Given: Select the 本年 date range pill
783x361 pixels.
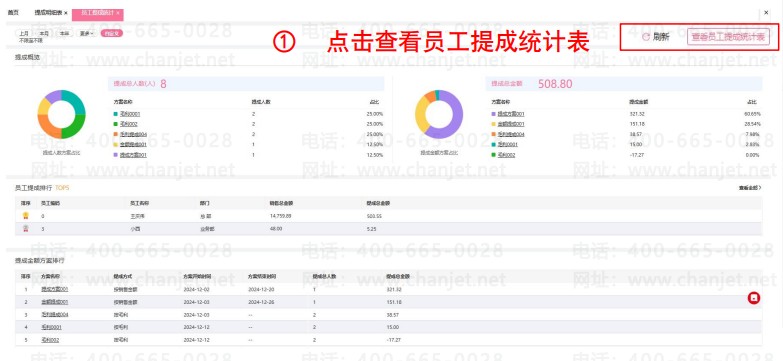Looking at the screenshot, I should [x=64, y=33].
